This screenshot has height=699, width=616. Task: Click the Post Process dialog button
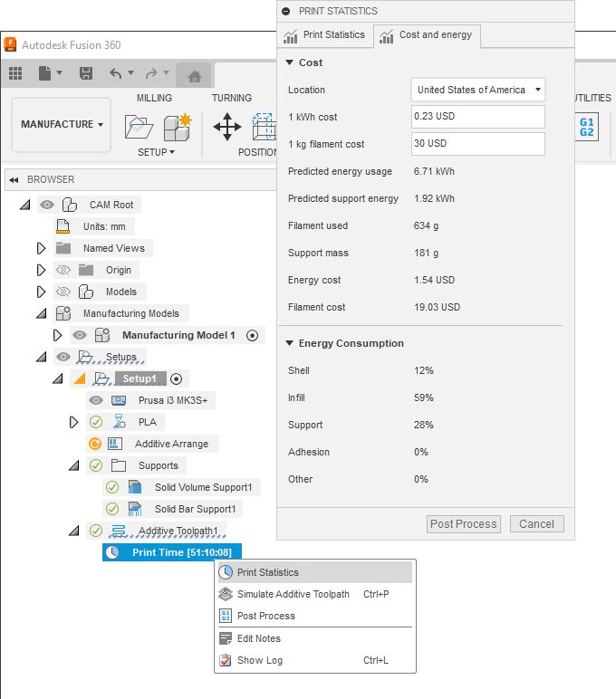[x=464, y=524]
